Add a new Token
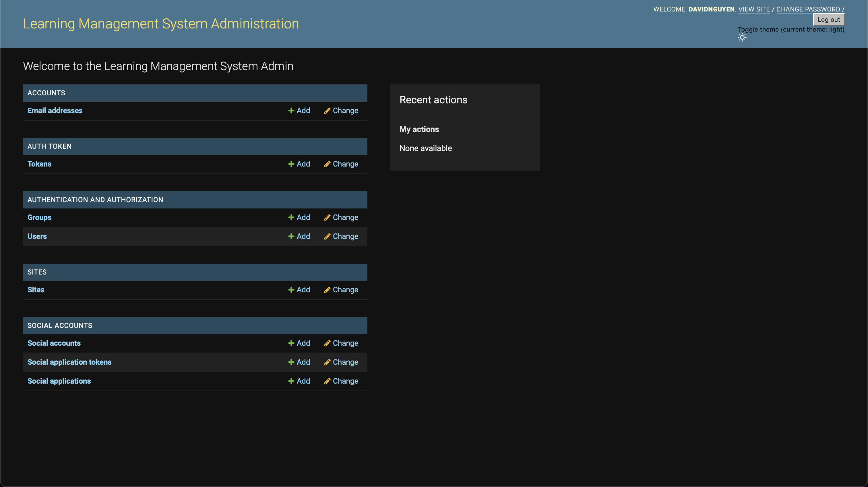Viewport: 868px width, 487px height. click(299, 164)
